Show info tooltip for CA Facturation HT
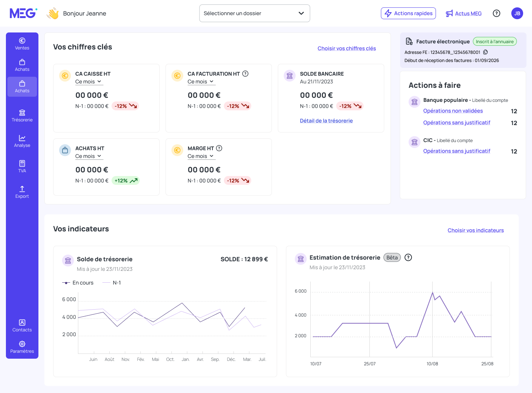 (x=245, y=74)
